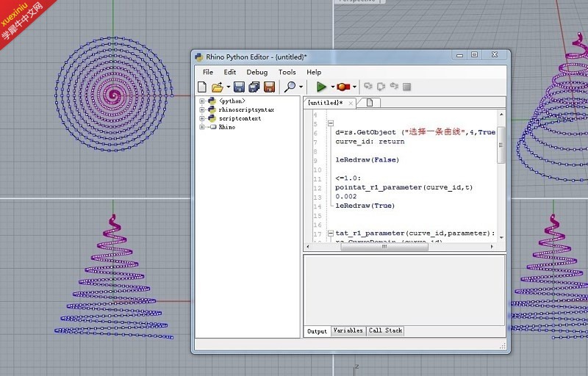Maximize the Rhino Python Editor window
The image size is (588, 376).
[x=474, y=54]
